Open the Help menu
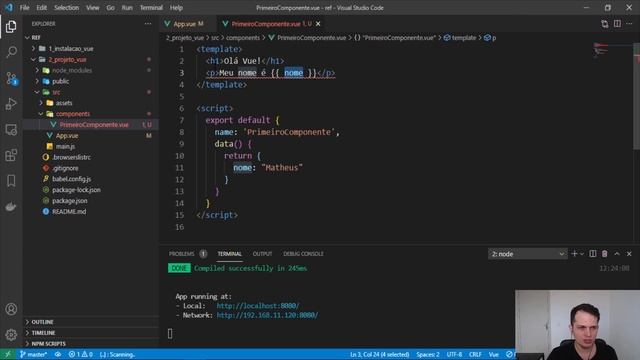Screen dimensions: 640x360 176,7
